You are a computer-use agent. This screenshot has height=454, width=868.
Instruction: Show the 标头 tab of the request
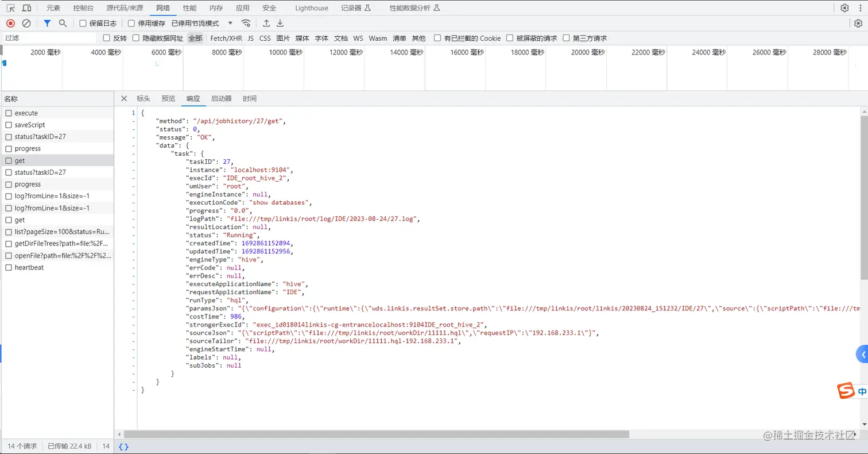pos(143,99)
